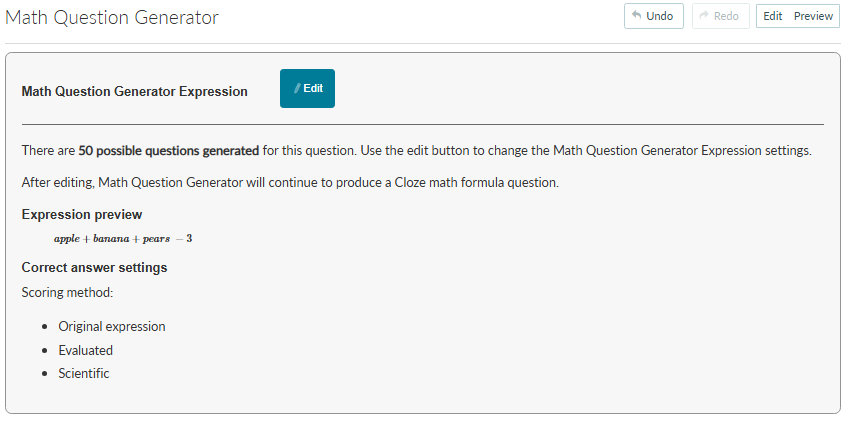Click the 'Math Question Generator' page title
The width and height of the screenshot is (858, 424).
pyautogui.click(x=112, y=17)
